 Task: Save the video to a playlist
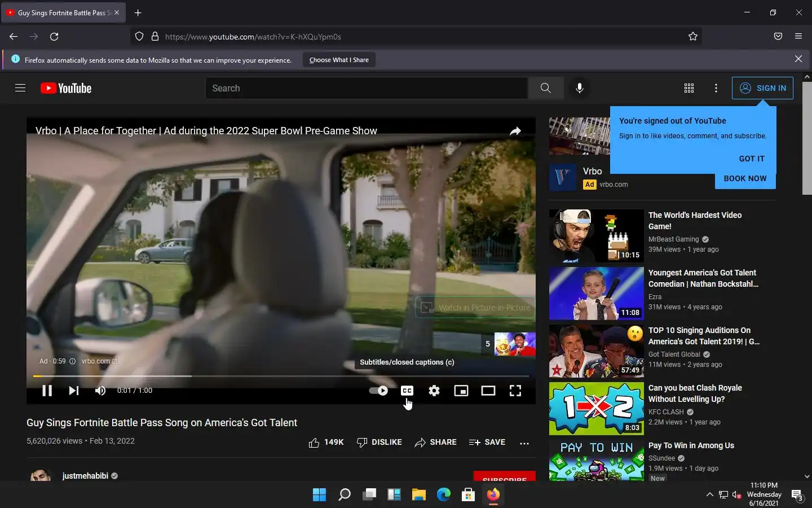coord(487,443)
